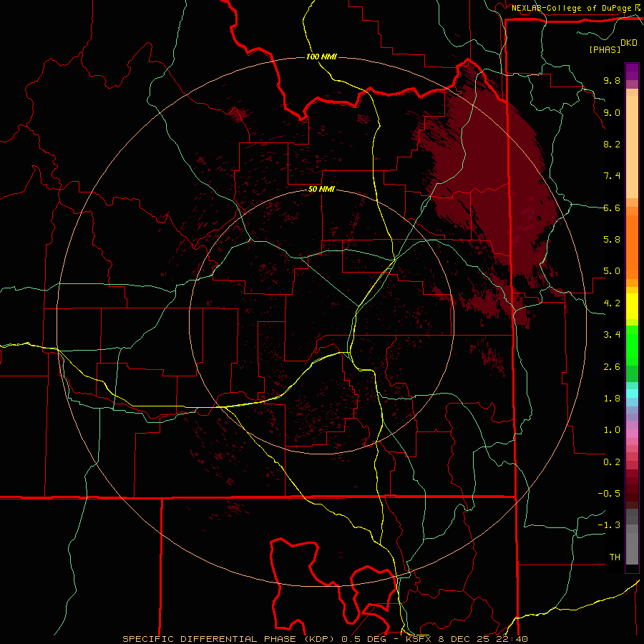644x644 pixels.
Task: Select the 1.8 scale value
Action: (x=612, y=399)
